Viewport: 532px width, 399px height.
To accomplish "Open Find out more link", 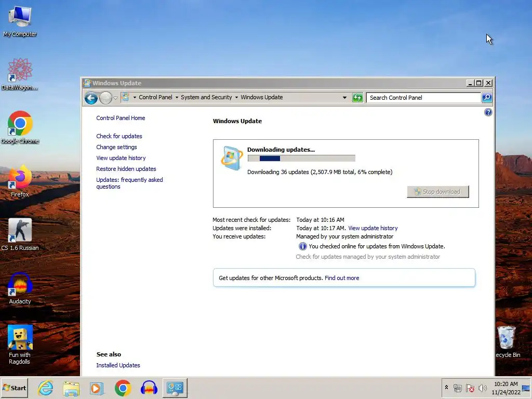I will point(342,278).
